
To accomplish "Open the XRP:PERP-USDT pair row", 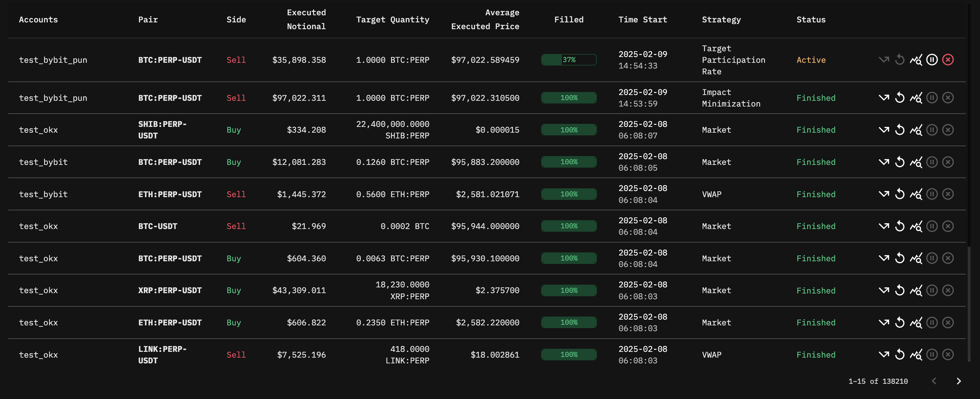I will 170,290.
